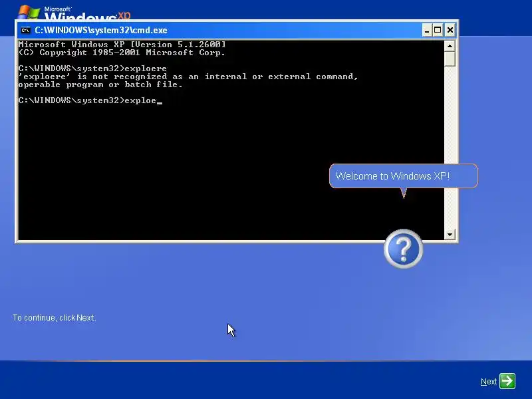532x399 pixels.
Task: Click the 'exploere' is not recognized error line
Action: pos(188,76)
